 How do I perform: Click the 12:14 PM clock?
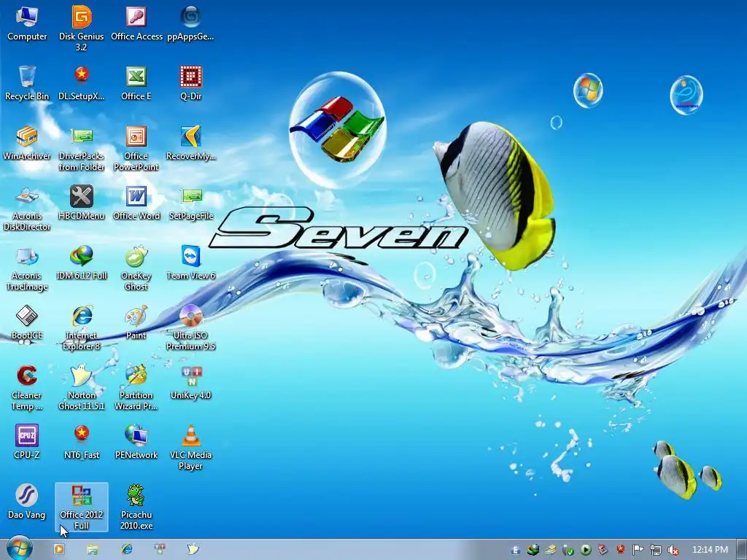(x=710, y=550)
